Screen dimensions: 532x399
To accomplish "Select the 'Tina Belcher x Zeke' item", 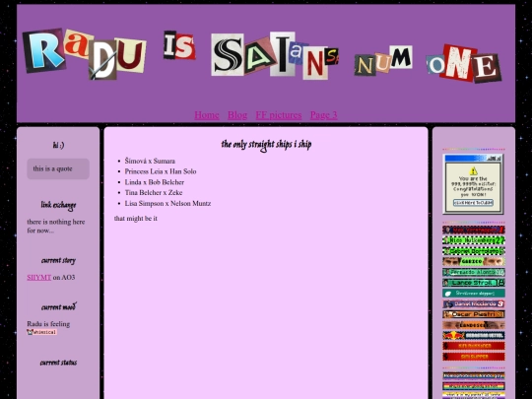I will coord(154,193).
